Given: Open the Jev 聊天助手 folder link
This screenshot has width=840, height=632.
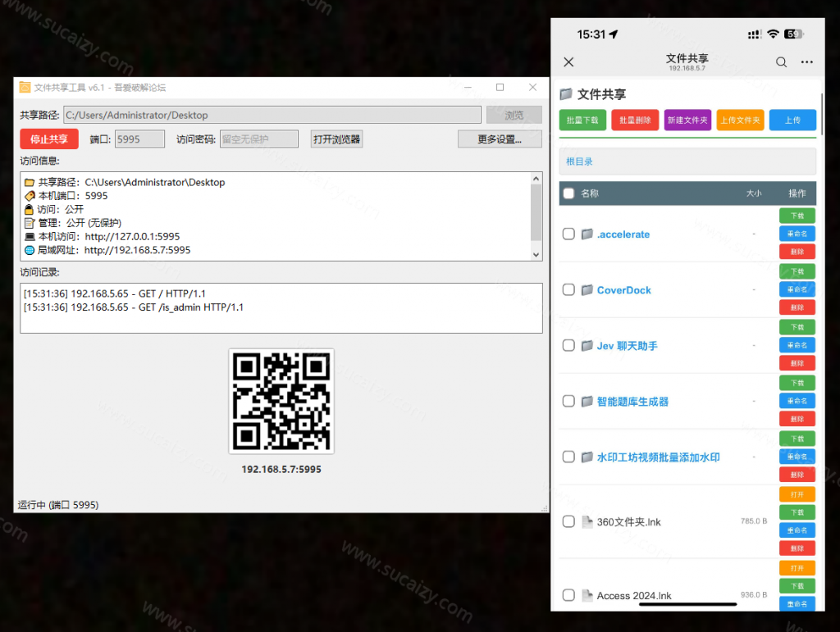Looking at the screenshot, I should tap(628, 346).
